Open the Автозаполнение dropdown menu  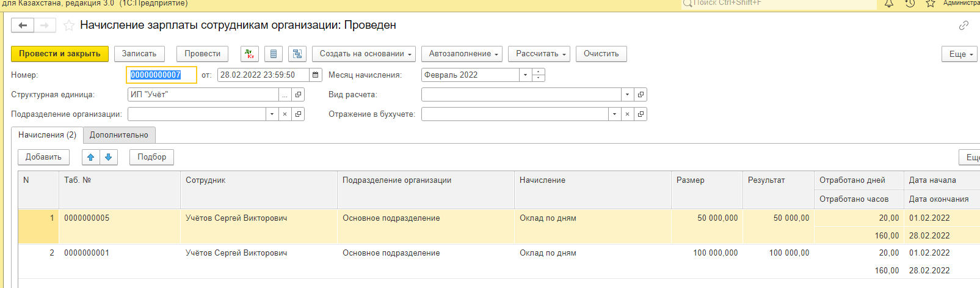click(x=462, y=54)
